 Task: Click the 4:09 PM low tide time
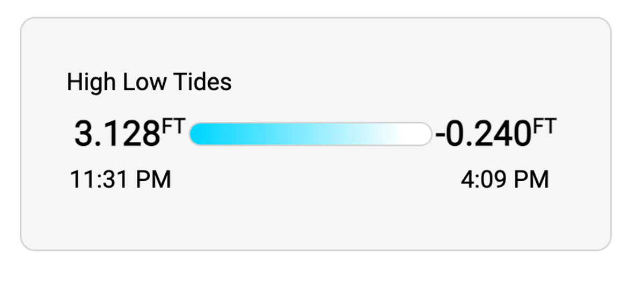[504, 180]
